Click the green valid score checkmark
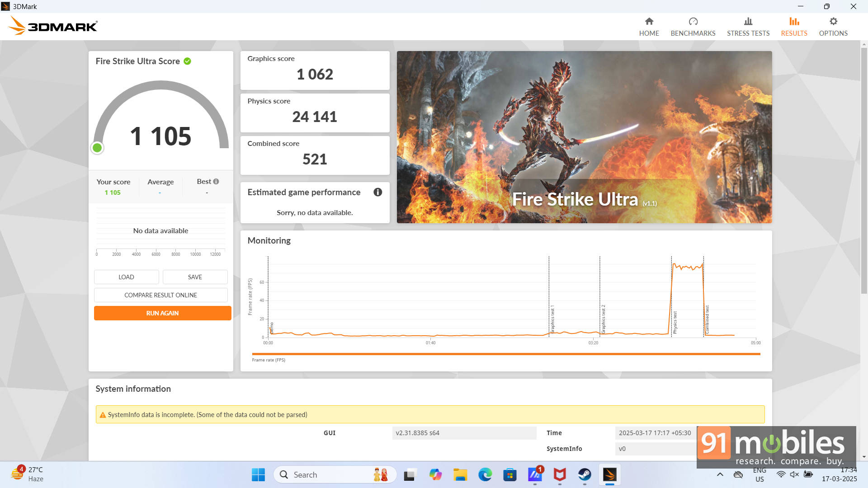Viewport: 868px width, 488px height. click(187, 61)
